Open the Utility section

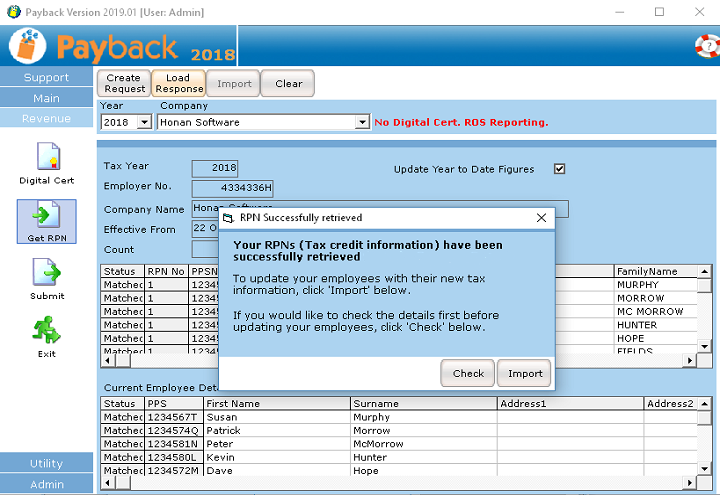[x=47, y=463]
